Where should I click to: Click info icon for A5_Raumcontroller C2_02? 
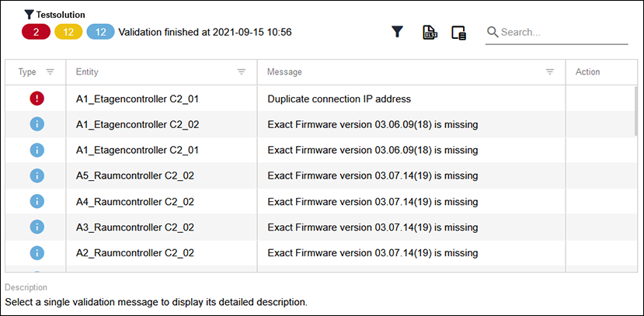(x=37, y=175)
